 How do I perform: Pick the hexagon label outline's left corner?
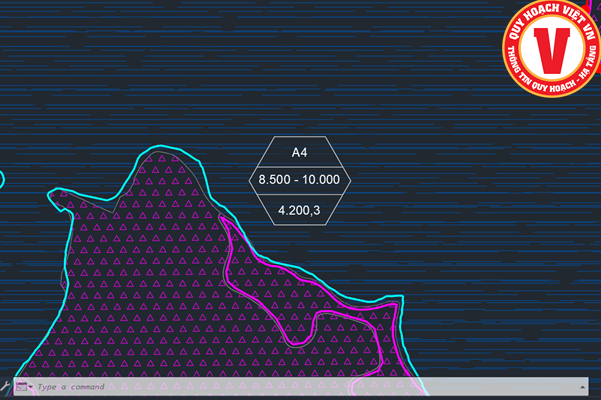point(248,180)
